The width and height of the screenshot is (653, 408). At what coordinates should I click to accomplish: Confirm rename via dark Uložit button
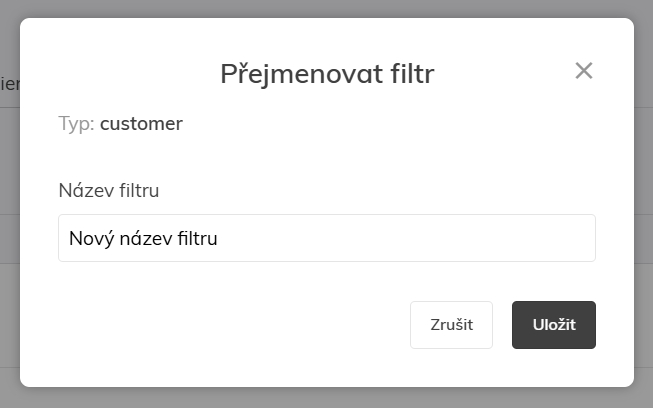(554, 325)
